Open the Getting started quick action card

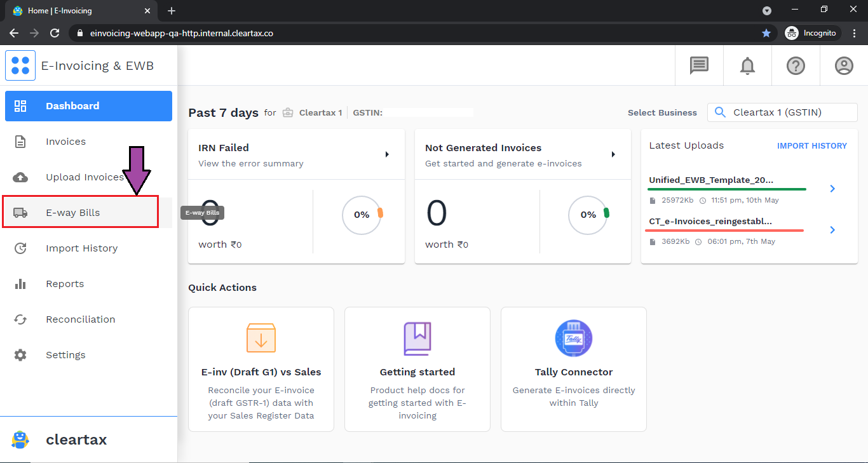tap(417, 370)
